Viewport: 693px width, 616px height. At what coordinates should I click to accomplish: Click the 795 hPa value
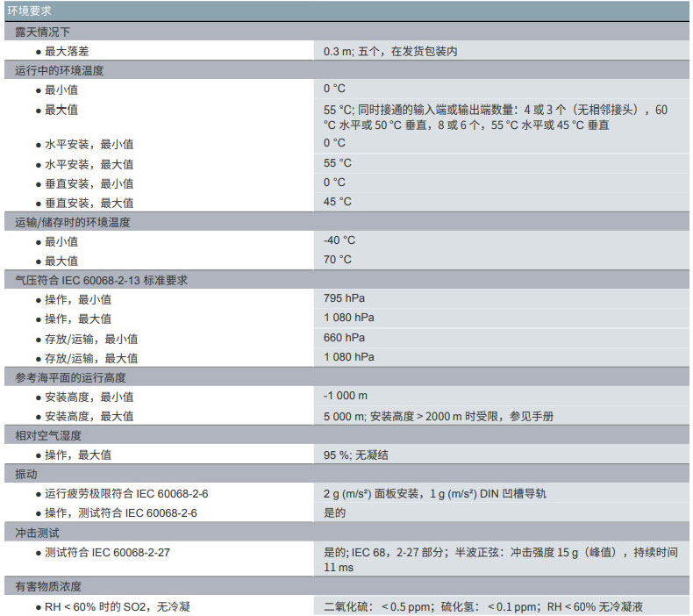click(x=344, y=298)
